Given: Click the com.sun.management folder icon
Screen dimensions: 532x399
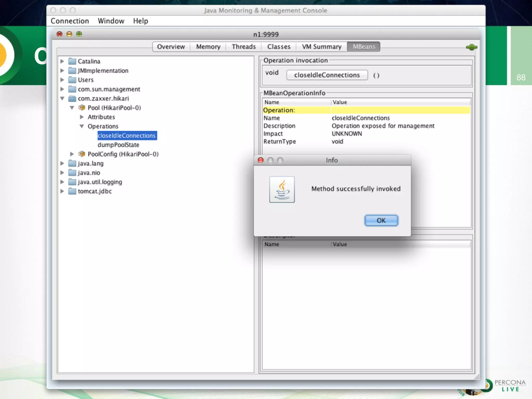Looking at the screenshot, I should (x=72, y=89).
